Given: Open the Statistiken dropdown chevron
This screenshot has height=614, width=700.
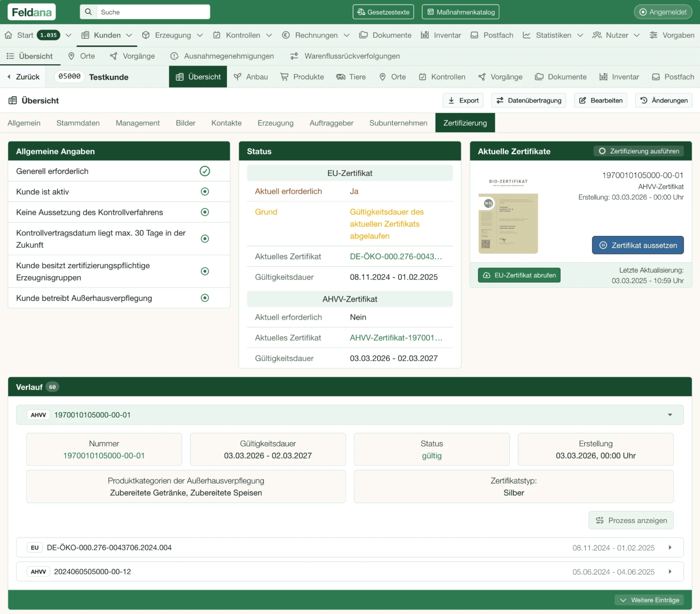Looking at the screenshot, I should [580, 35].
